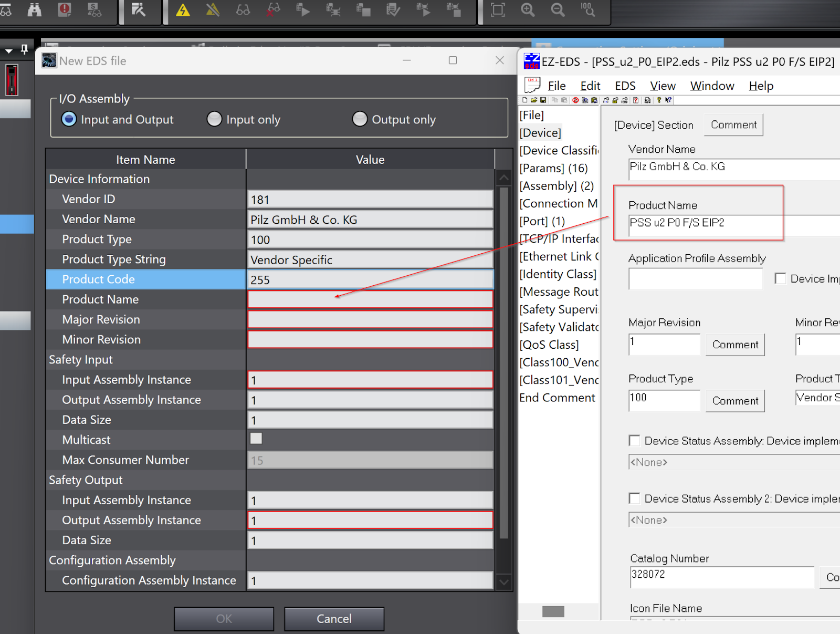Open the Window menu in EZ-EDS
Image resolution: width=840 pixels, height=634 pixels.
coord(712,86)
